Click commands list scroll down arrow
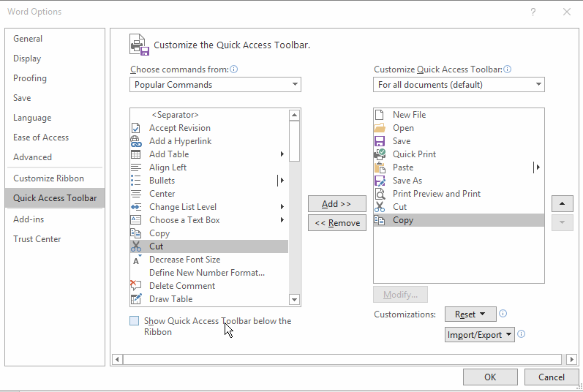Screen dimensions: 583x392 pos(294,299)
